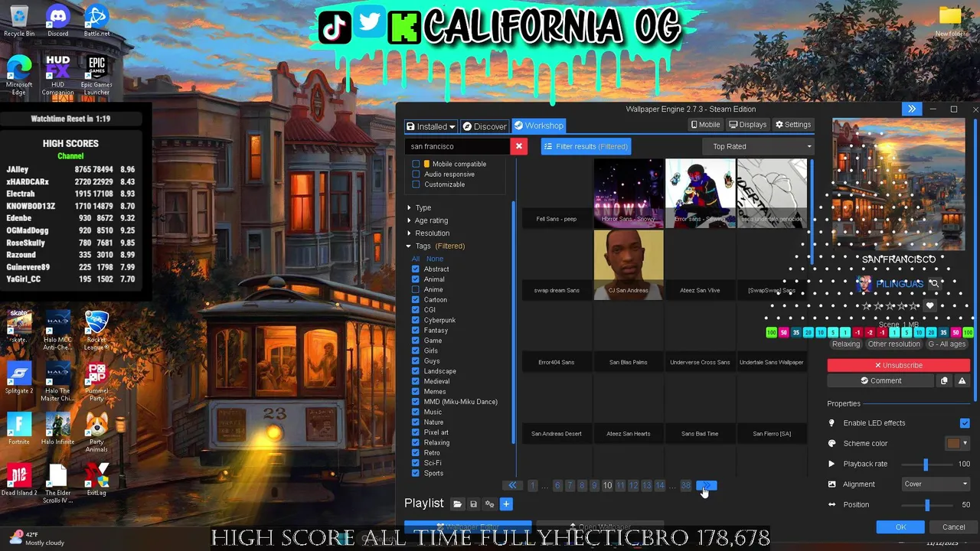The image size is (980, 551).
Task: Disable the Enable LED effects checkbox
Action: coord(965,423)
